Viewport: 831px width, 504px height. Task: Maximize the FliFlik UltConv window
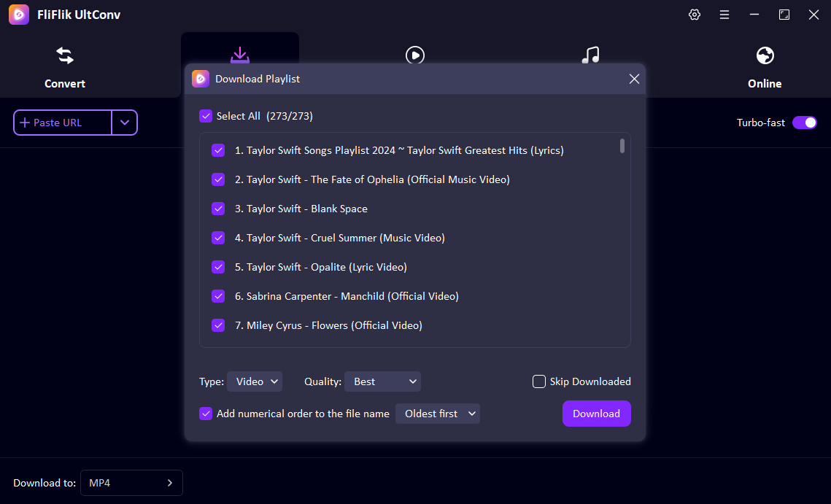pos(784,15)
